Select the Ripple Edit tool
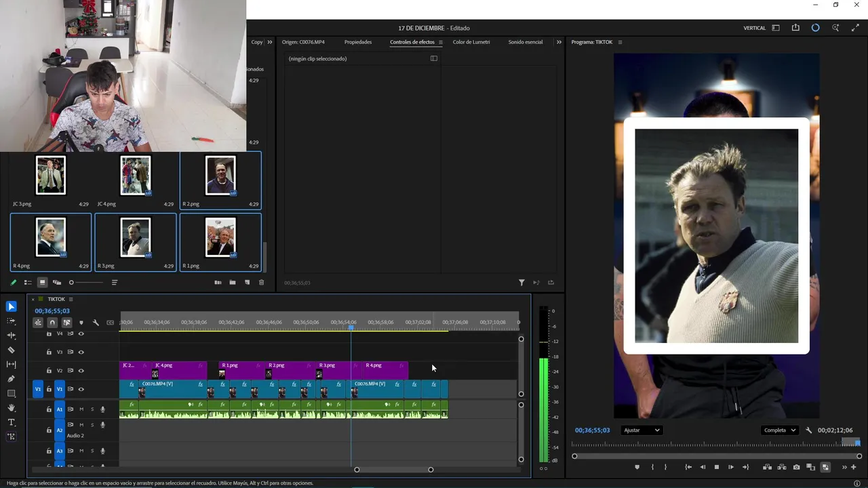This screenshot has height=488, width=868. (12, 335)
